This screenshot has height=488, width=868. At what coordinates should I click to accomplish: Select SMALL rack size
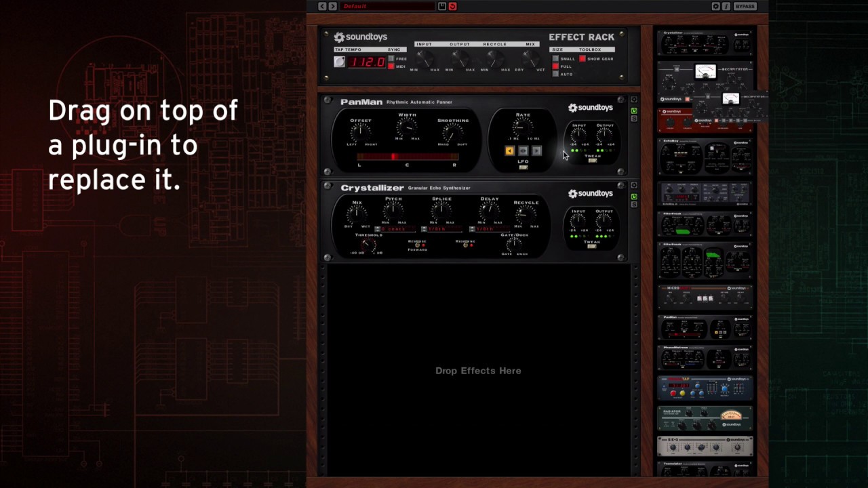click(555, 59)
